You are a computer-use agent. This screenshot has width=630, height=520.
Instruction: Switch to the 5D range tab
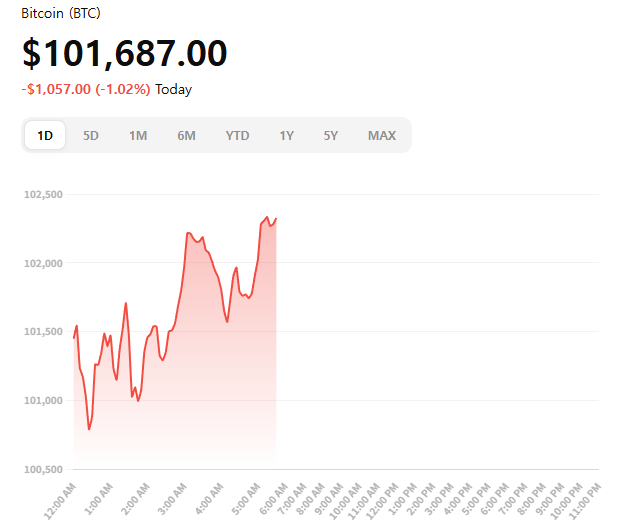tap(91, 136)
